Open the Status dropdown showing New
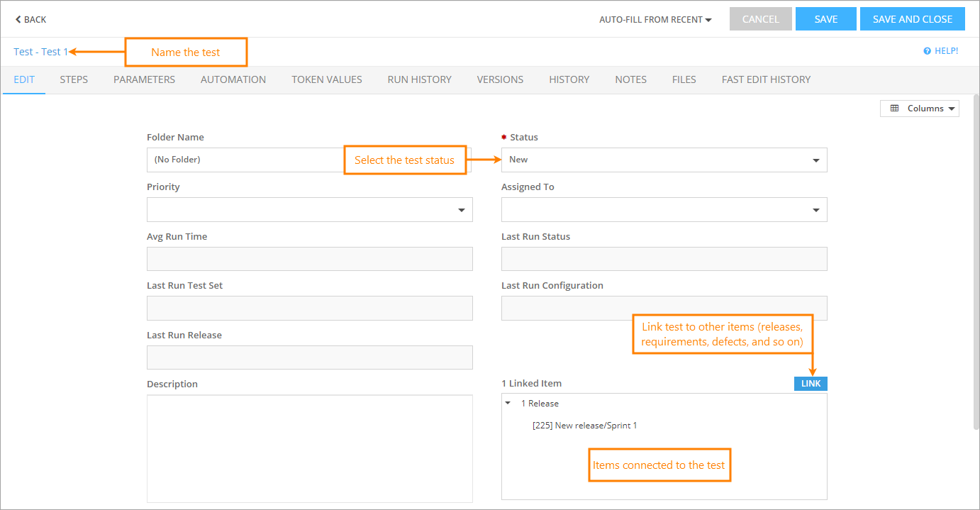 point(815,160)
